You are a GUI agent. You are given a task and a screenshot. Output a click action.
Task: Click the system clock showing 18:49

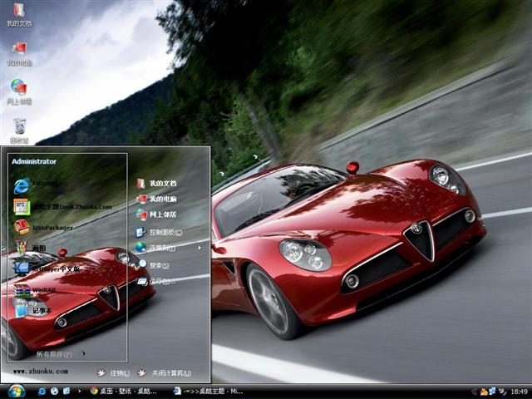click(519, 391)
